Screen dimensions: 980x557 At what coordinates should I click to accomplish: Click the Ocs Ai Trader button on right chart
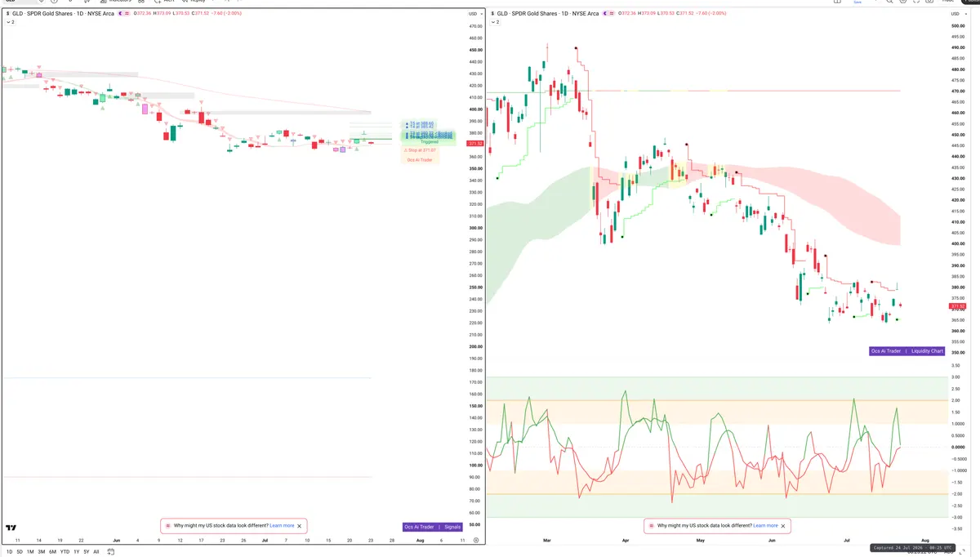click(x=886, y=351)
